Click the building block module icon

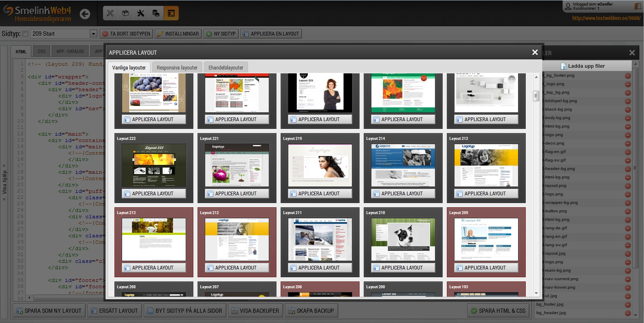click(x=125, y=13)
